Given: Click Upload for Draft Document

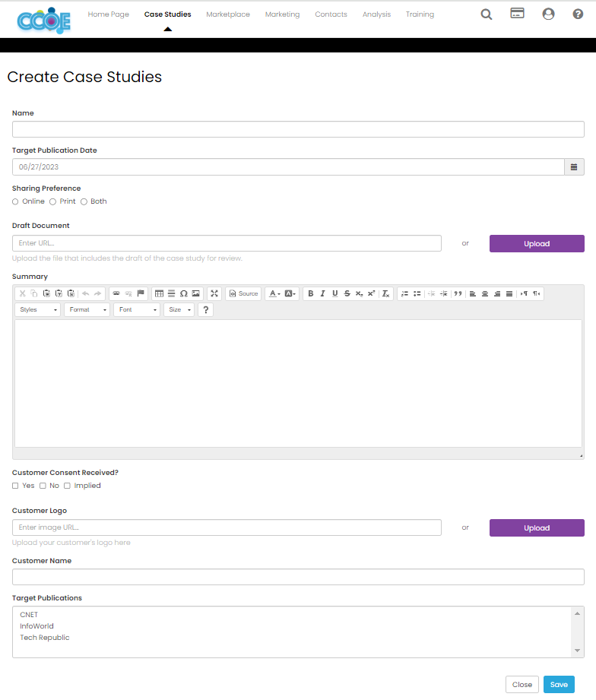Looking at the screenshot, I should (x=537, y=244).
